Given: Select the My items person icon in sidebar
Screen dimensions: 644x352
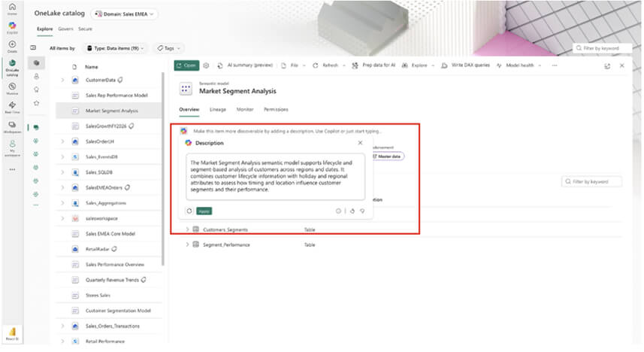Looking at the screenshot, I should pos(36,77).
